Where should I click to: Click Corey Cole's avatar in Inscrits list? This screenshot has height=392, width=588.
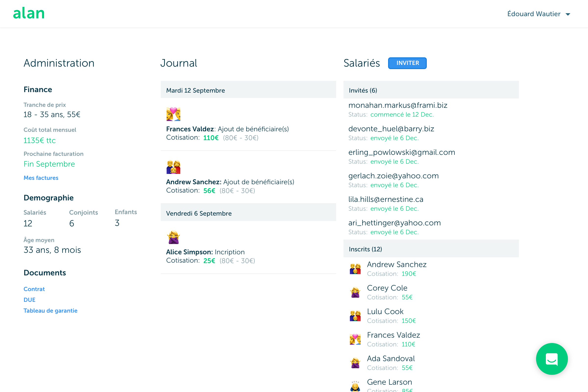pyautogui.click(x=355, y=292)
